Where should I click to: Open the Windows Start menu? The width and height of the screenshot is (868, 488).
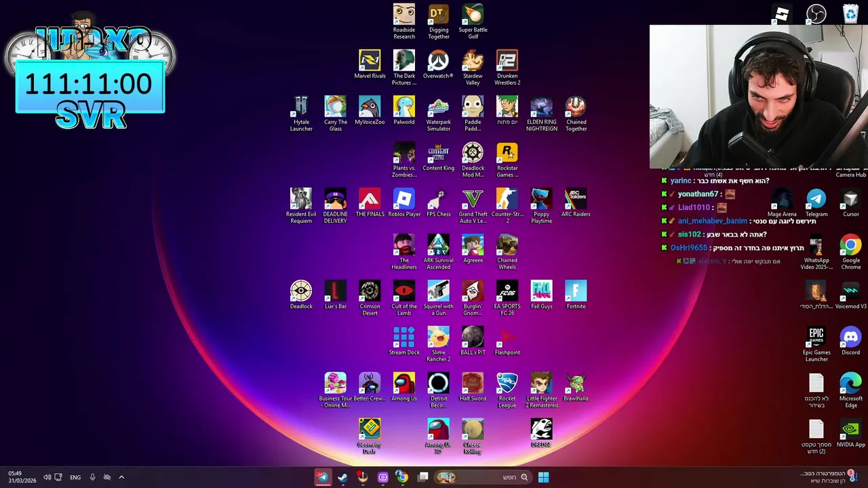click(x=543, y=477)
